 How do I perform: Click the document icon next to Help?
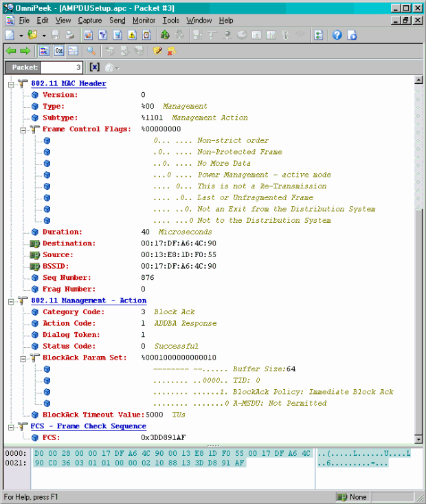click(352, 34)
